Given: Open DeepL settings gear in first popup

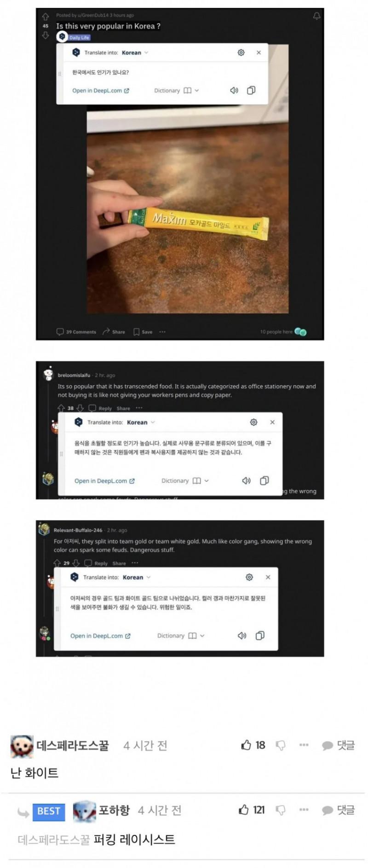Looking at the screenshot, I should tap(241, 52).
